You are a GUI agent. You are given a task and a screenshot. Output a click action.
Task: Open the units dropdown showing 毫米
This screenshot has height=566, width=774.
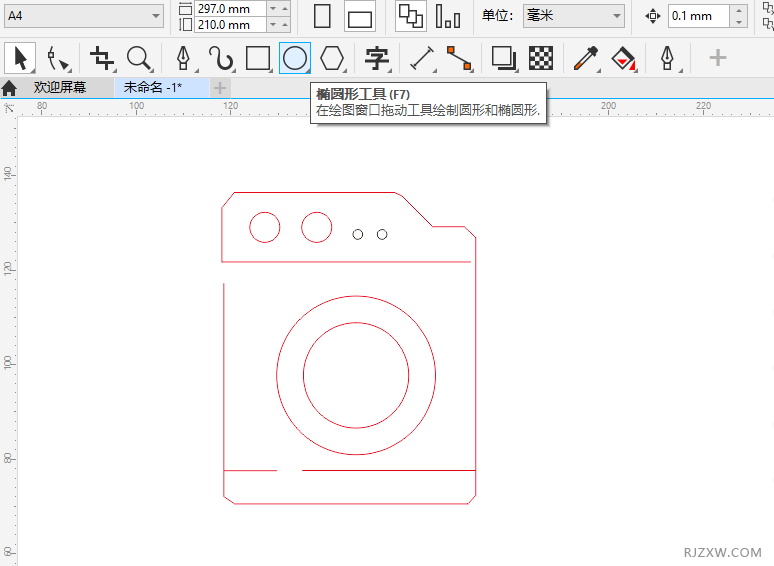(x=574, y=16)
